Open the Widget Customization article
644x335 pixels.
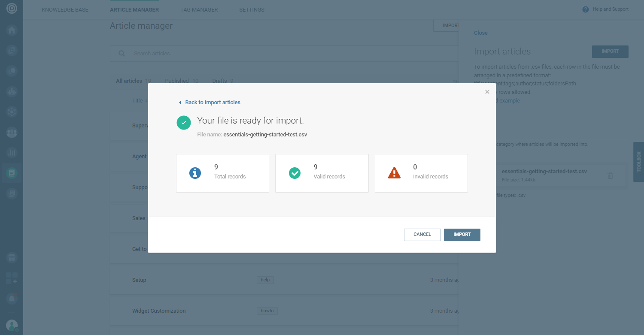click(159, 311)
